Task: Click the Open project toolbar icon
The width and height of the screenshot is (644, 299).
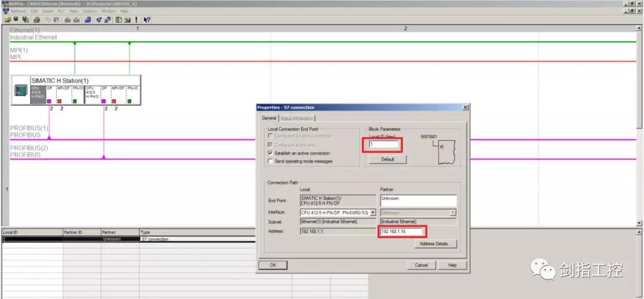Action: (x=7, y=19)
